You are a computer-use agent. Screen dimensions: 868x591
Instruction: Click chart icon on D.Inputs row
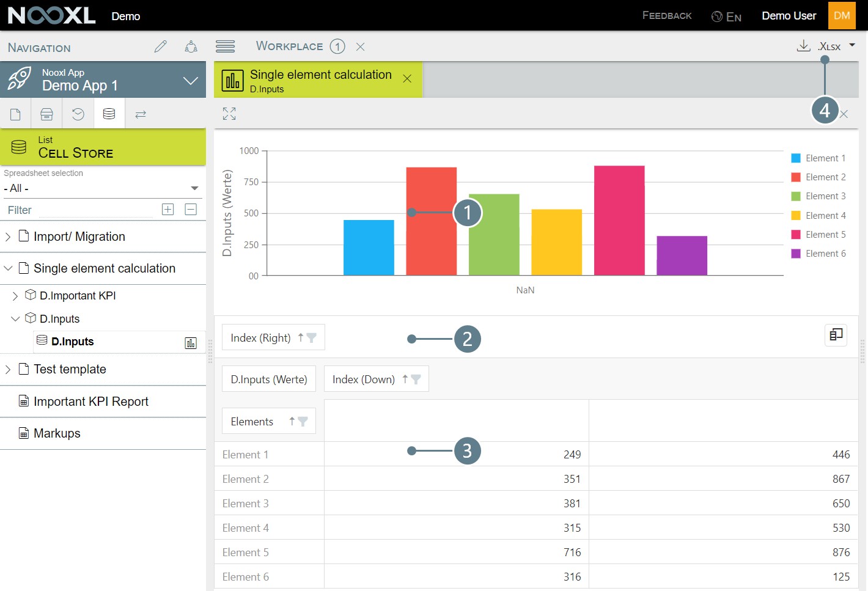191,343
